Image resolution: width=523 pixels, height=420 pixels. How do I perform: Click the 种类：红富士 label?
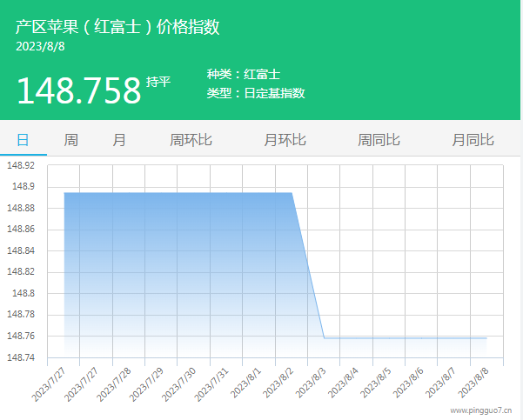[x=243, y=74]
